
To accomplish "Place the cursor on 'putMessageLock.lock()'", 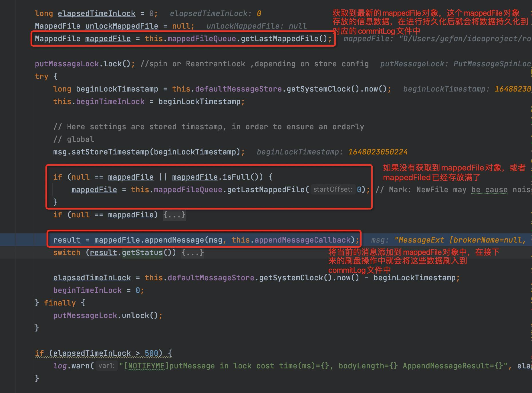I will coord(83,64).
